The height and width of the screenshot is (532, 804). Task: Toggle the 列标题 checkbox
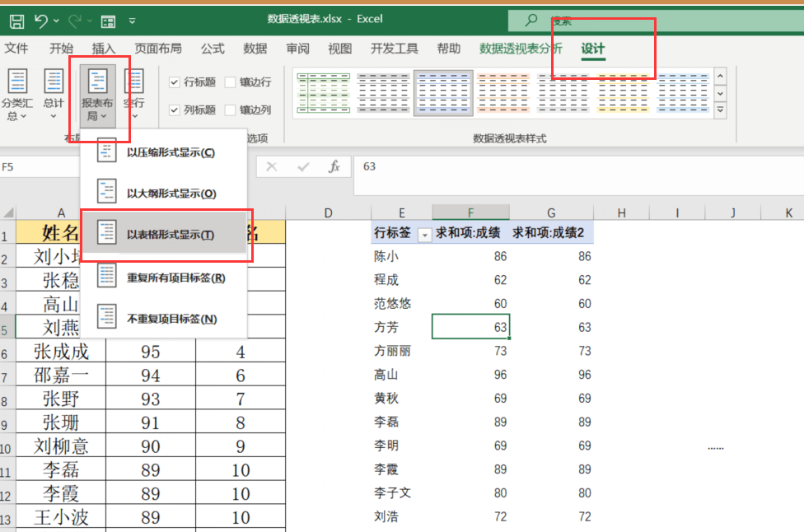175,110
